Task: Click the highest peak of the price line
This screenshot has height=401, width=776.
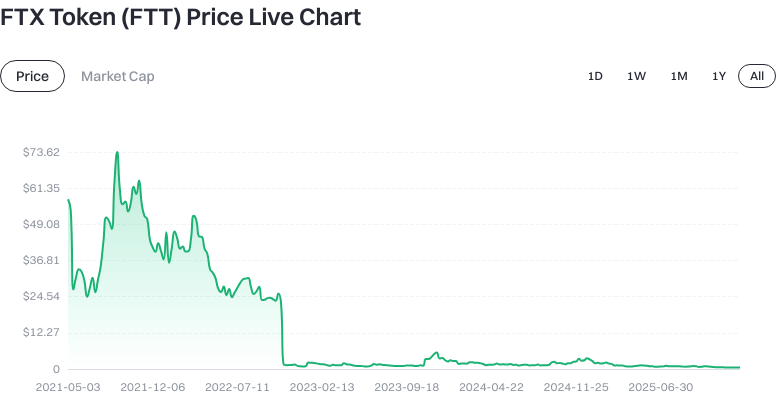Action: [x=117, y=153]
